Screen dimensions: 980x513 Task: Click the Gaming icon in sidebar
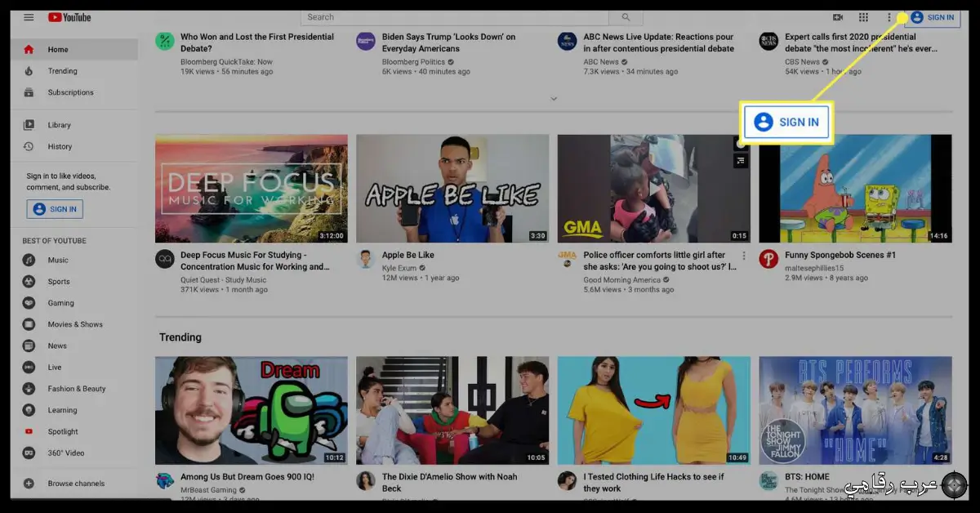29,303
